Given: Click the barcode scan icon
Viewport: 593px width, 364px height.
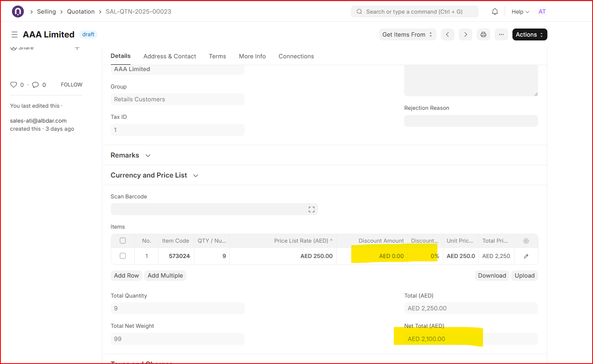Looking at the screenshot, I should coord(311,209).
